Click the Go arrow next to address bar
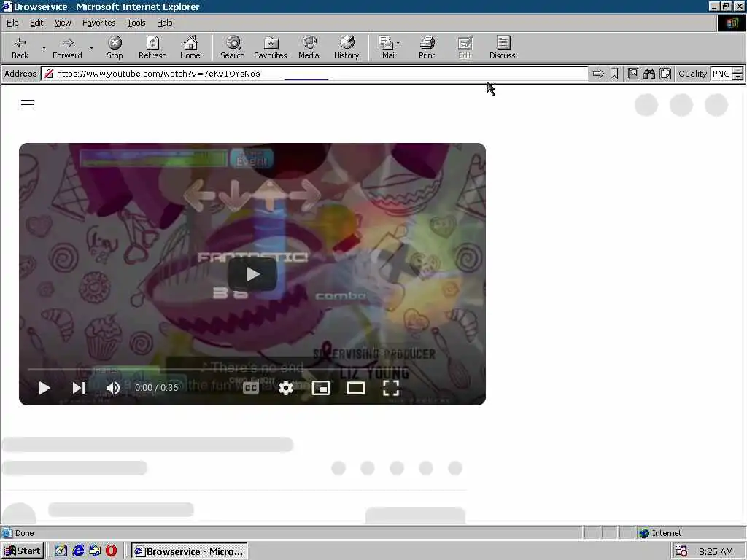 click(598, 74)
